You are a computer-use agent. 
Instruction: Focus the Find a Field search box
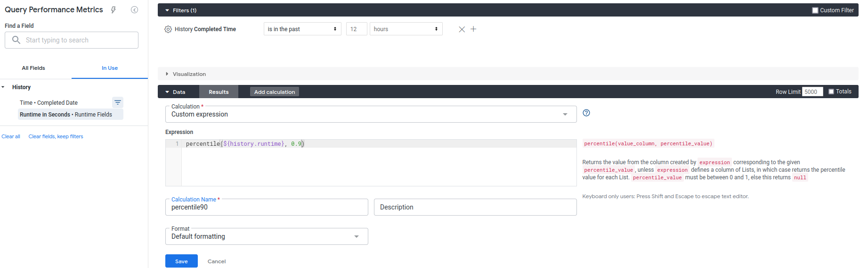click(72, 40)
